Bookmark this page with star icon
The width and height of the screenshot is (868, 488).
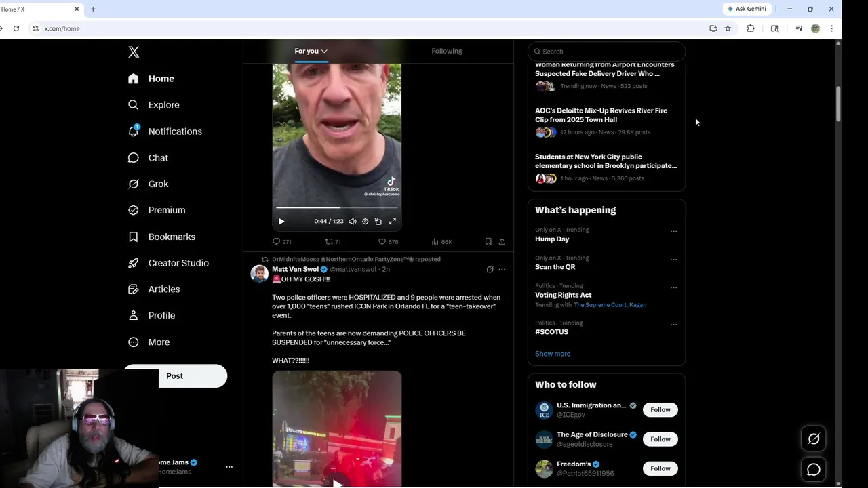(x=728, y=28)
